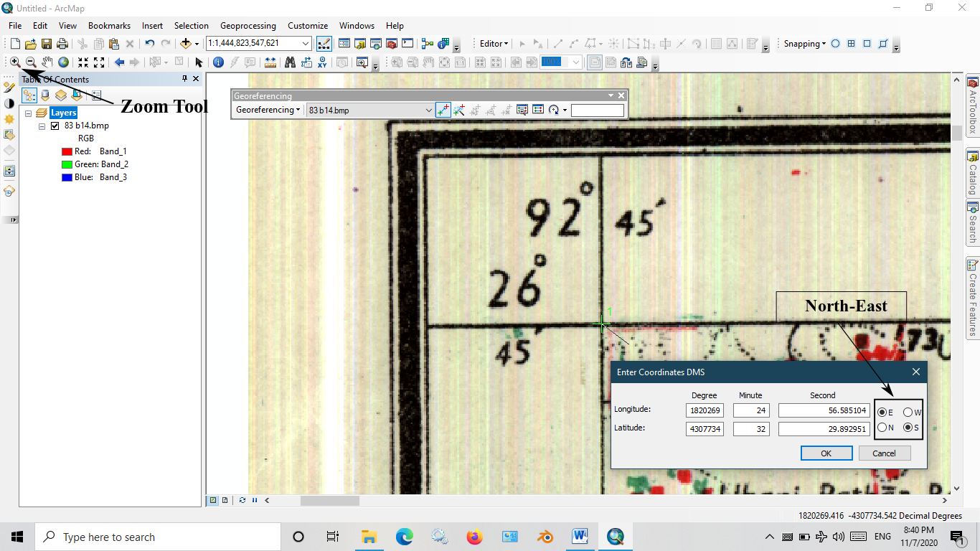Open the layer selector showing 83 b14.bmp

pyautogui.click(x=429, y=110)
